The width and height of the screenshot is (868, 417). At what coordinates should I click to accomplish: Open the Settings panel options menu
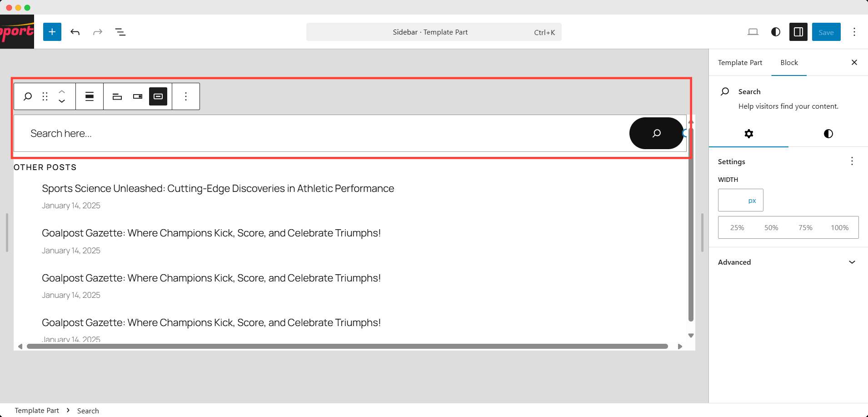click(x=852, y=161)
